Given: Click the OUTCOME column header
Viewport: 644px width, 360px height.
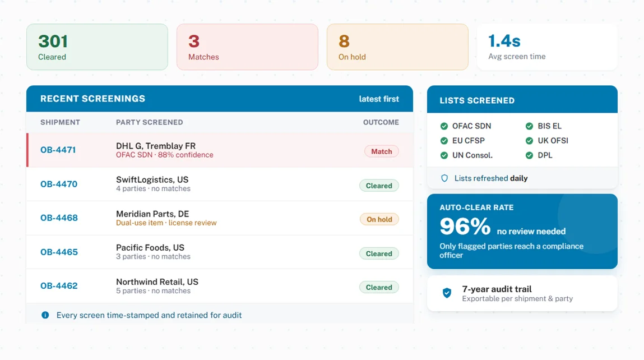Looking at the screenshot, I should tap(381, 122).
